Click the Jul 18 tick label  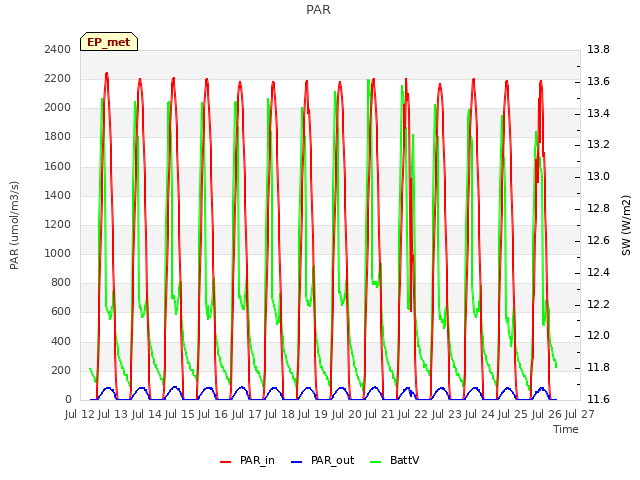(280, 414)
